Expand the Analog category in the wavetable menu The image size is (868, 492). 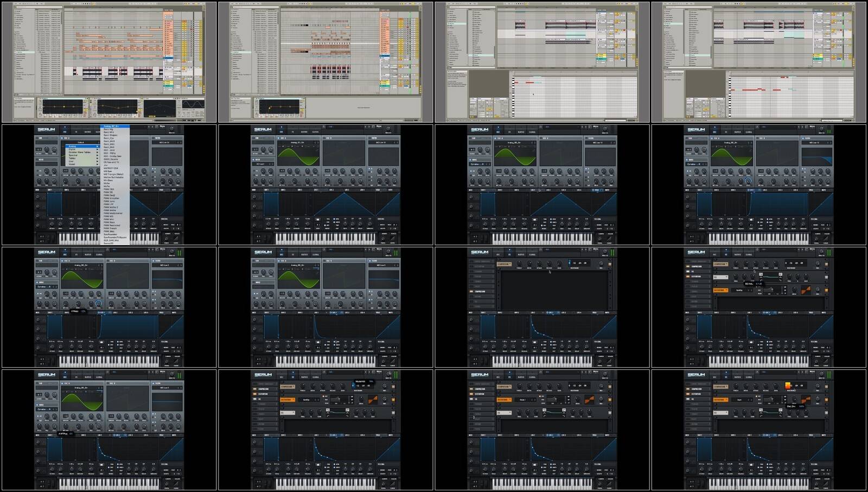pyautogui.click(x=82, y=146)
